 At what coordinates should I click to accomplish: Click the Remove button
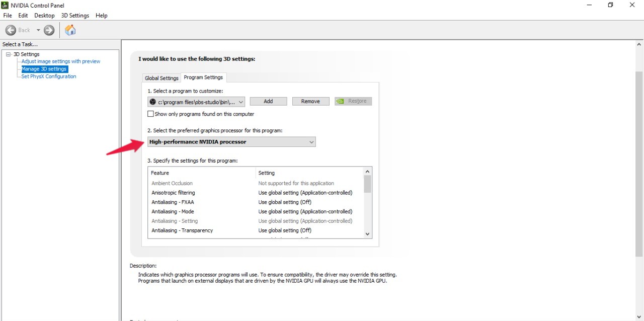(x=310, y=101)
